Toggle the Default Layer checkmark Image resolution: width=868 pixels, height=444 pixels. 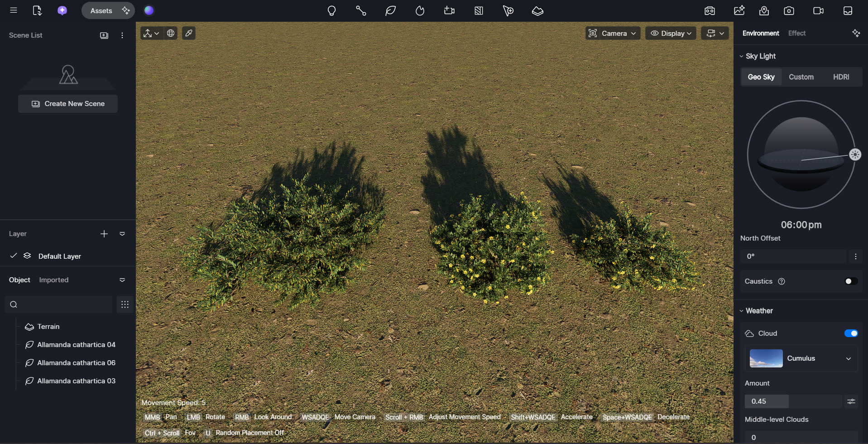[x=14, y=256]
